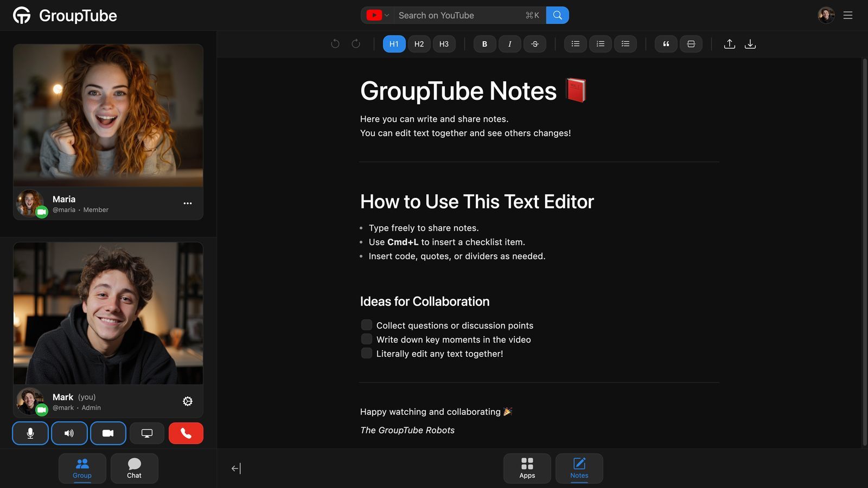This screenshot has width=868, height=488.
Task: Apply strikethrough formatting
Action: click(x=534, y=44)
